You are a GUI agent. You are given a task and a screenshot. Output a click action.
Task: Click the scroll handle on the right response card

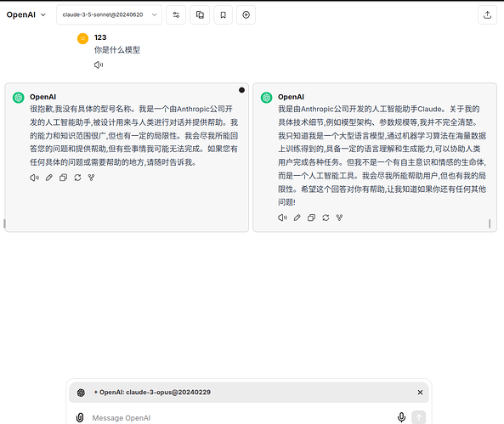tap(490, 223)
